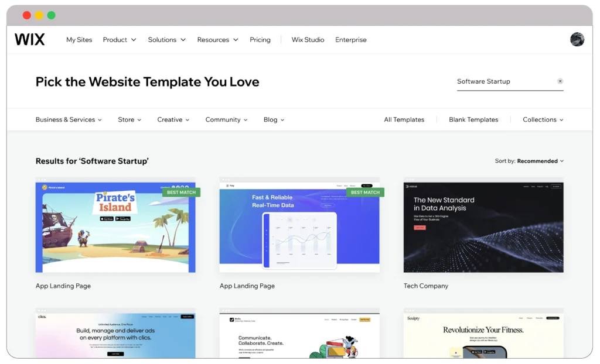600x364 pixels.
Task: Clear the Software Startup search text
Action: (x=560, y=81)
